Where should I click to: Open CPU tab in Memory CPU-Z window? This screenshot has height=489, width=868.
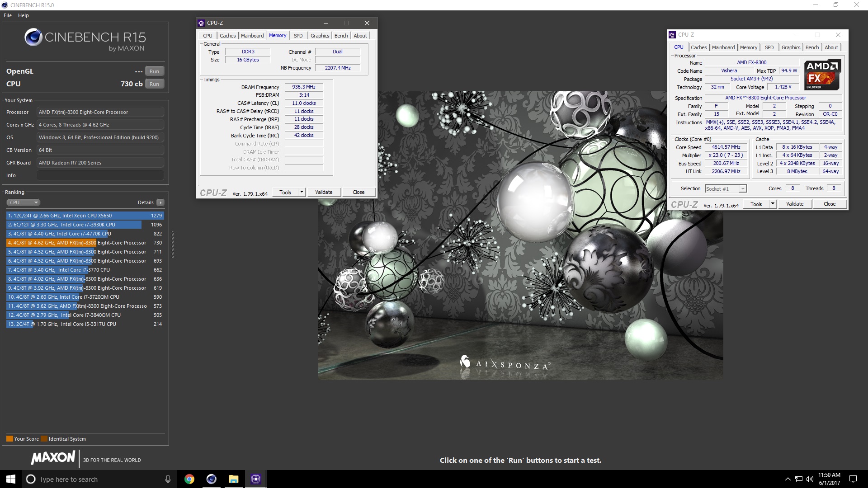(208, 36)
